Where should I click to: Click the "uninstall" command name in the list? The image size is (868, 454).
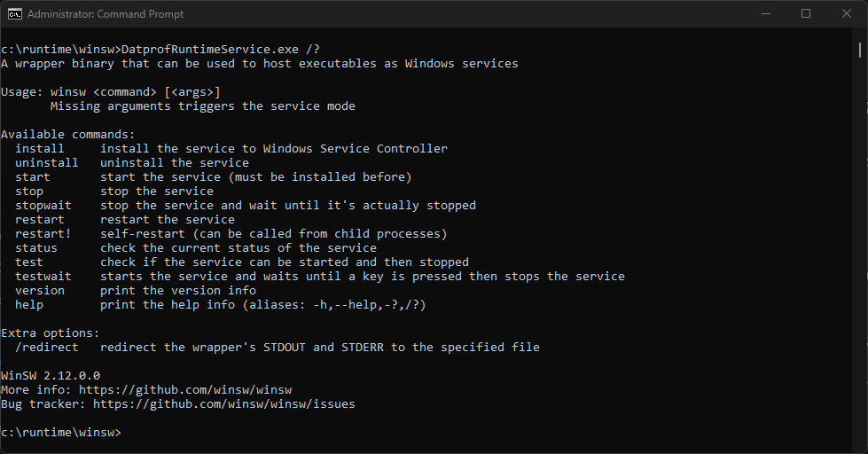(x=47, y=163)
